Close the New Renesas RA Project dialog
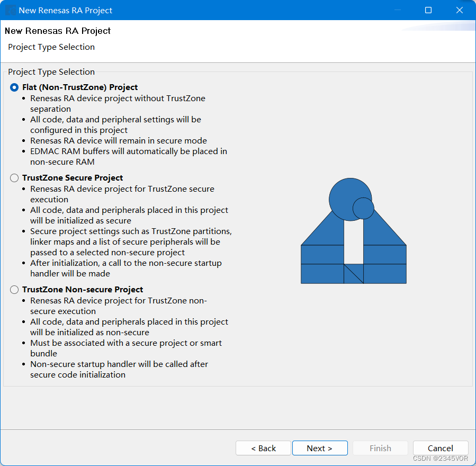This screenshot has height=466, width=476. point(460,10)
